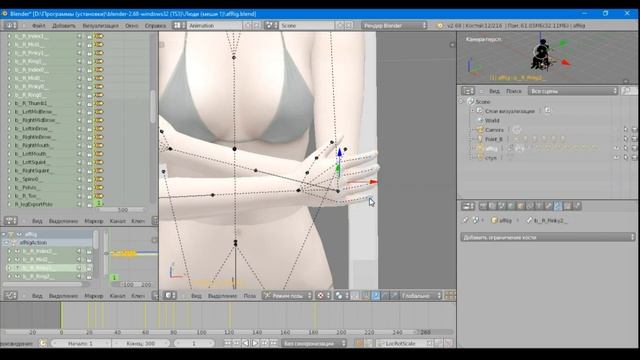This screenshot has height=360, width=640.
Task: Collapse the afRig object in graph editor
Action: pyautogui.click(x=4, y=234)
